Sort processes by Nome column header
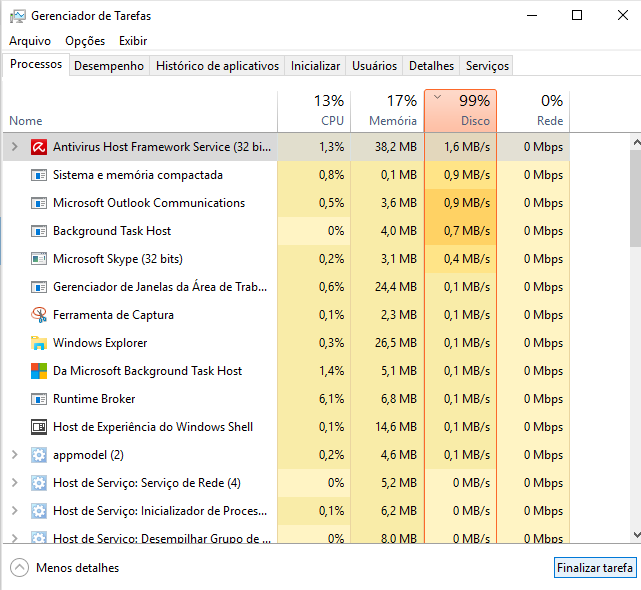Viewport: 641px width, 590px height. tap(140, 111)
